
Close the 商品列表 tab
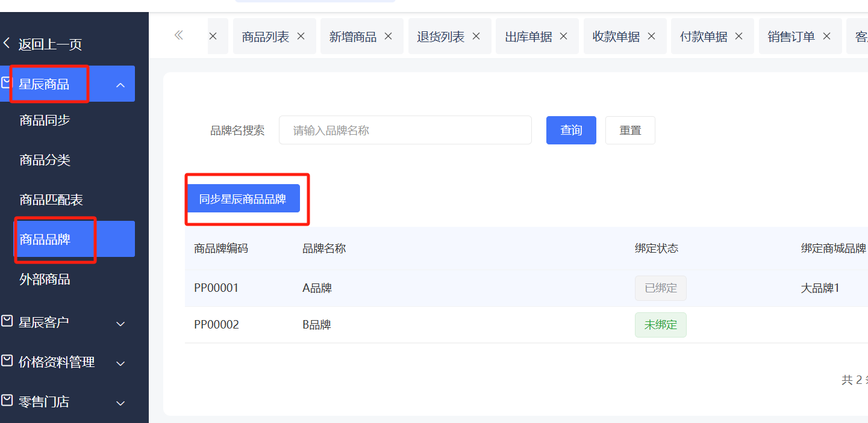click(x=301, y=36)
